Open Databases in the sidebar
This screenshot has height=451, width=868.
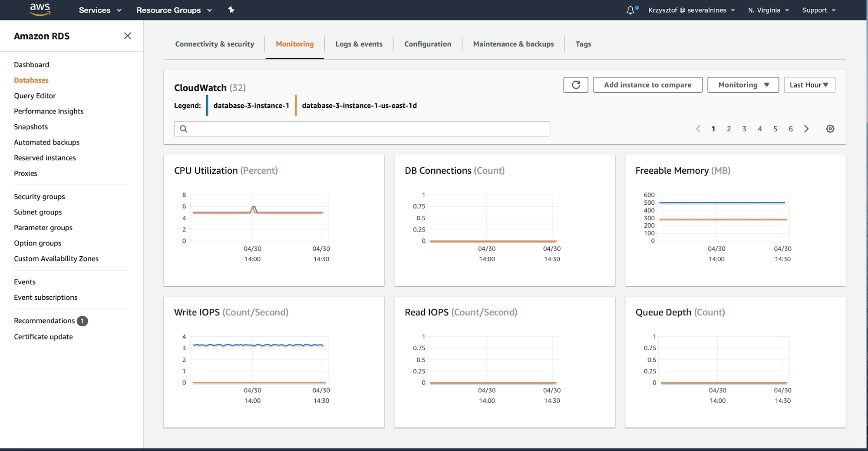[x=31, y=80]
